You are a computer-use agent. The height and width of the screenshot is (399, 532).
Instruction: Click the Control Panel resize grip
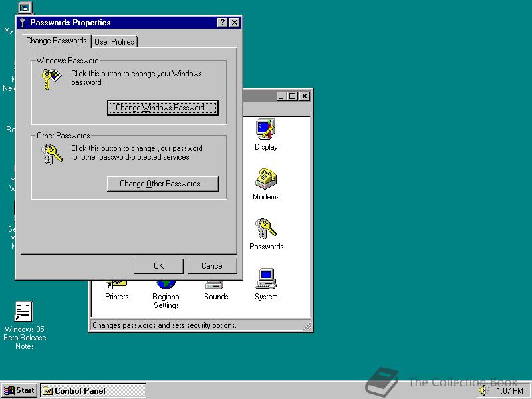(x=307, y=326)
